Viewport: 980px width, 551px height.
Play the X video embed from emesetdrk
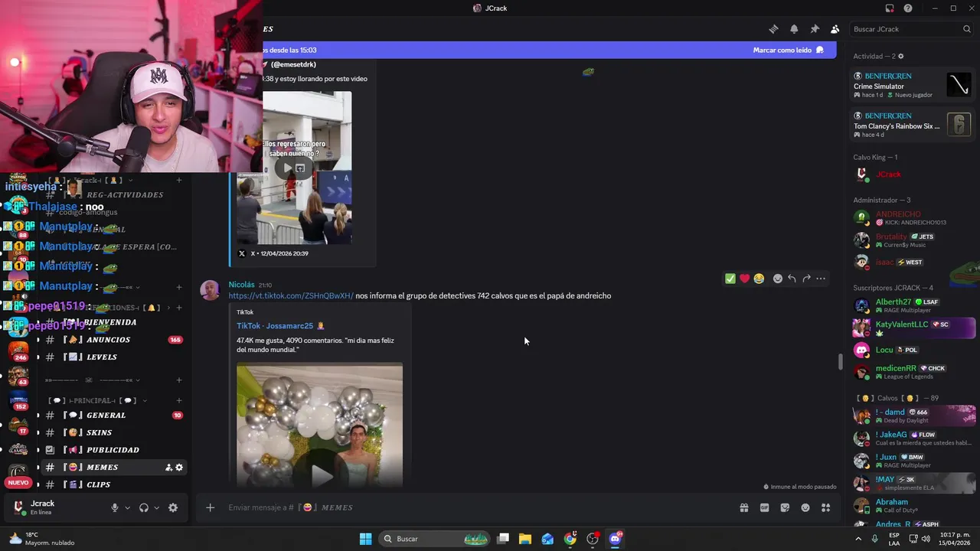click(x=288, y=168)
